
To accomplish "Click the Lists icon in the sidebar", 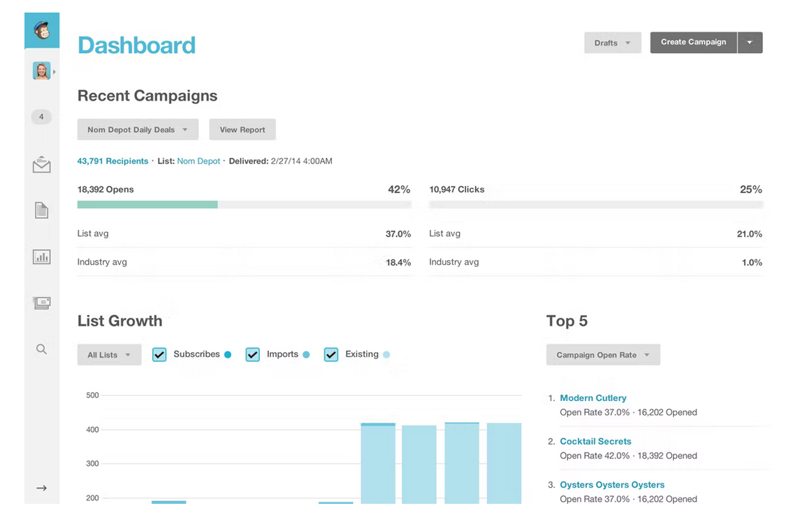I will tap(41, 303).
